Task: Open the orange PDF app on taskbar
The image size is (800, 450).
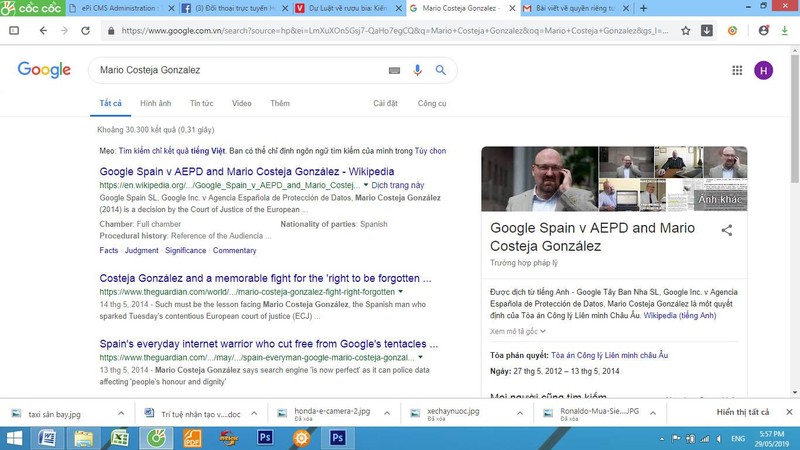Action: point(192,438)
